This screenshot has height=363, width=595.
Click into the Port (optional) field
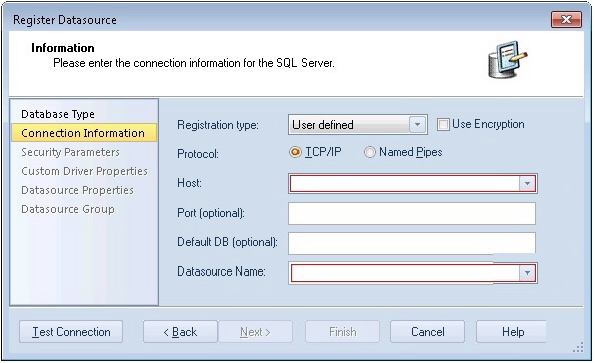point(412,213)
